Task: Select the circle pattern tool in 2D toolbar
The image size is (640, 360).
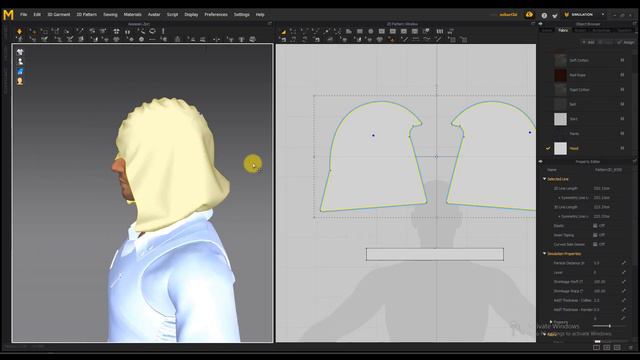Action: tap(371, 31)
